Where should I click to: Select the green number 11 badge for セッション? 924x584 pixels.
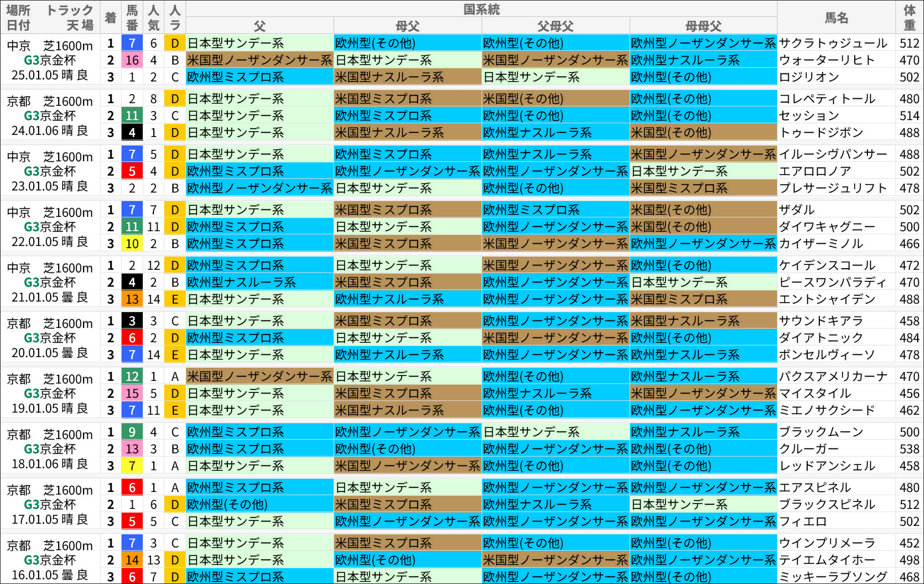[x=131, y=115]
